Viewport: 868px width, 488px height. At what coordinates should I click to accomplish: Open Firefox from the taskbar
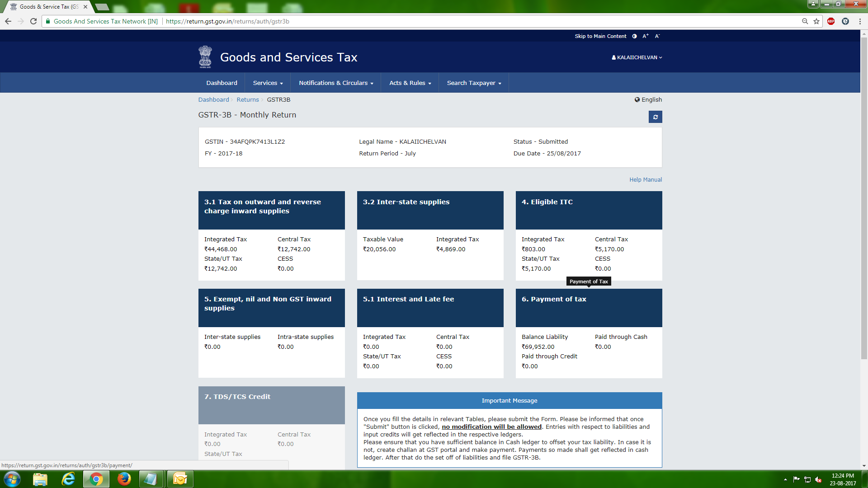click(124, 479)
